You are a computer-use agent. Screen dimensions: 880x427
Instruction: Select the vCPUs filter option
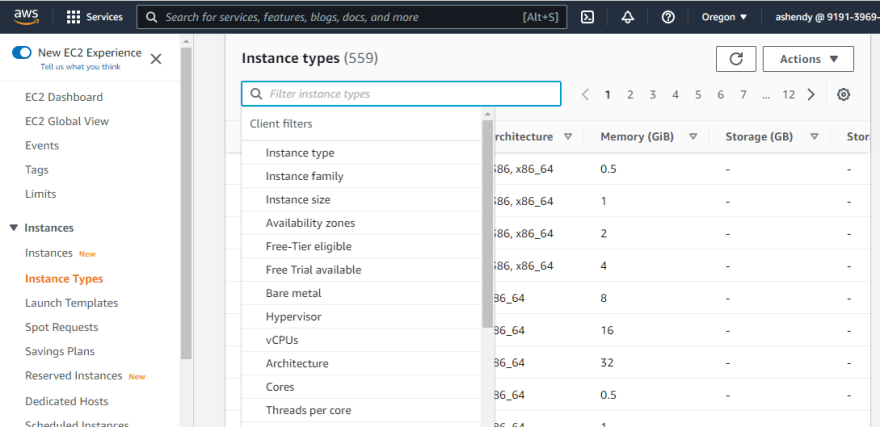(x=361, y=340)
